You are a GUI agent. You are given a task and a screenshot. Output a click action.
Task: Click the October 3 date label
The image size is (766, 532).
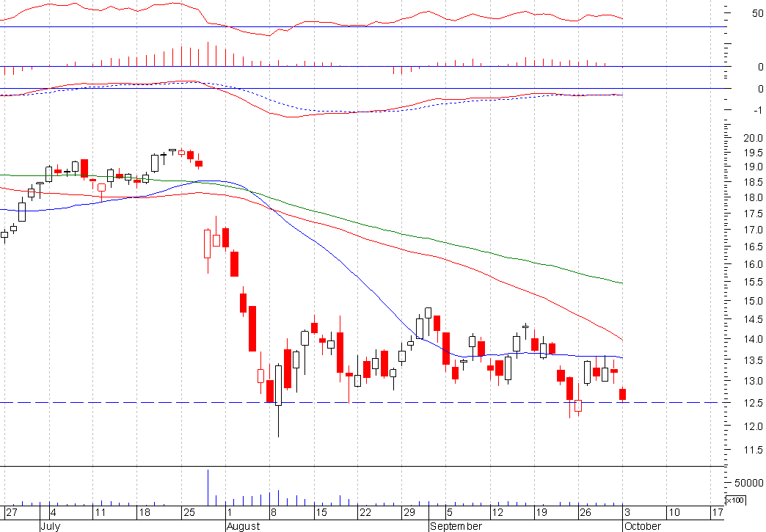[627, 512]
